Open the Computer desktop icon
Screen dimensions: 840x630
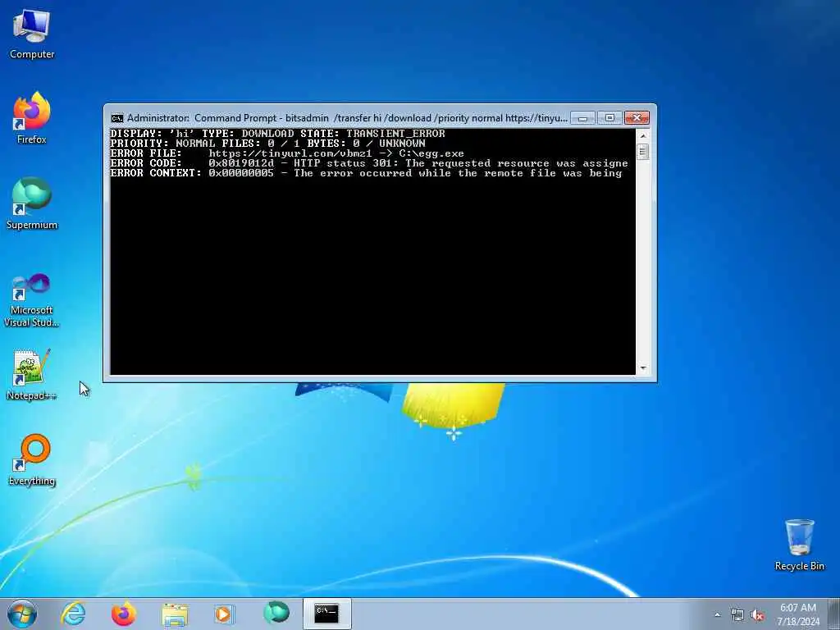pyautogui.click(x=32, y=34)
